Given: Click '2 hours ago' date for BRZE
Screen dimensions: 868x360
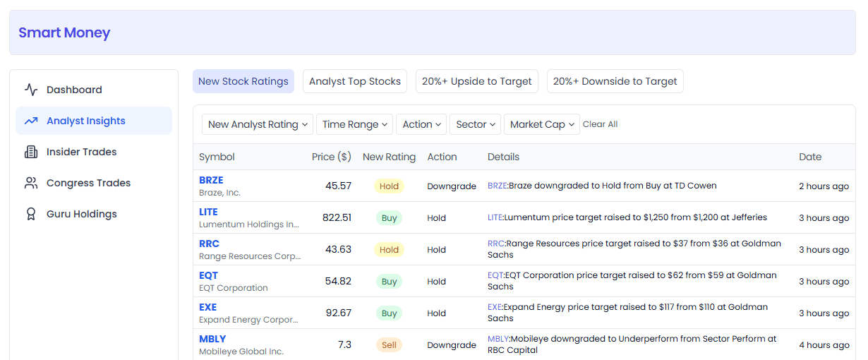Looking at the screenshot, I should click(824, 186).
